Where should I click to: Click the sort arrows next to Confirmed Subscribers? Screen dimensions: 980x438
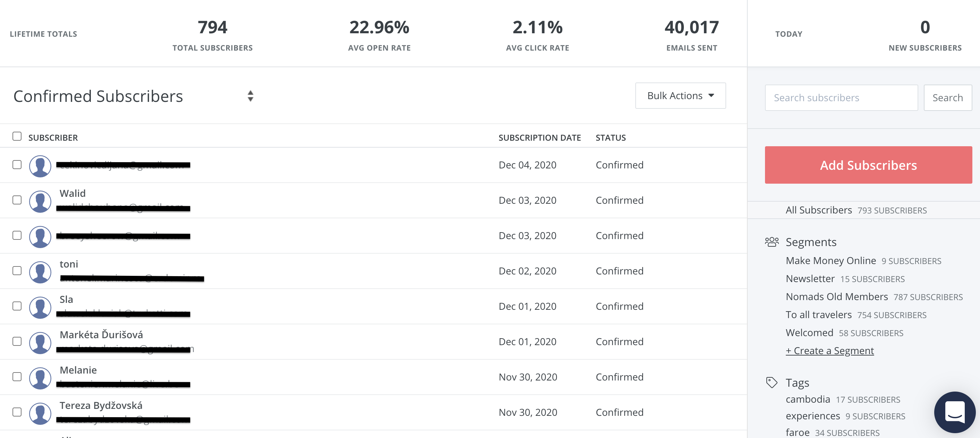click(251, 96)
